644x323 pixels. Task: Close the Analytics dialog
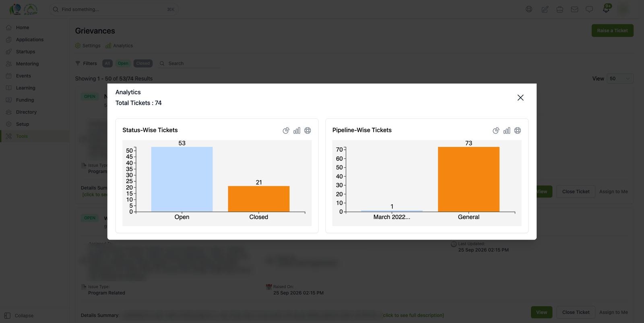(520, 97)
